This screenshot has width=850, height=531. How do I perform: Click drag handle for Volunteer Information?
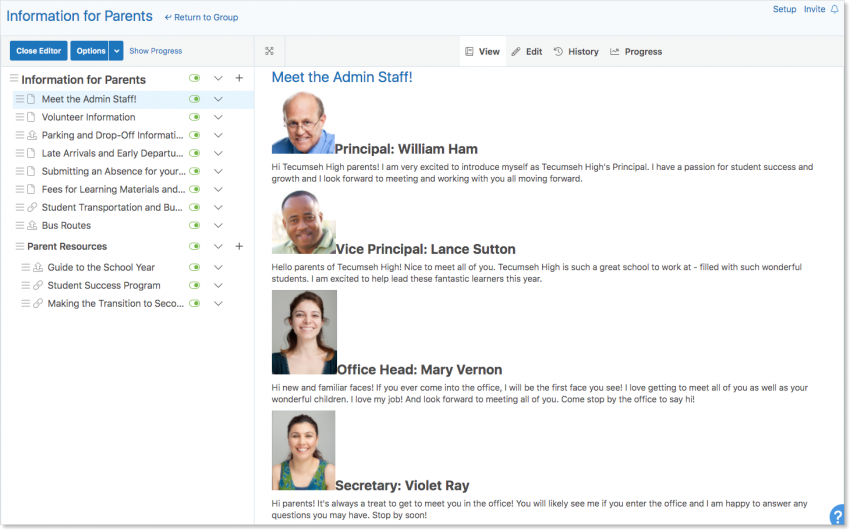pos(19,117)
